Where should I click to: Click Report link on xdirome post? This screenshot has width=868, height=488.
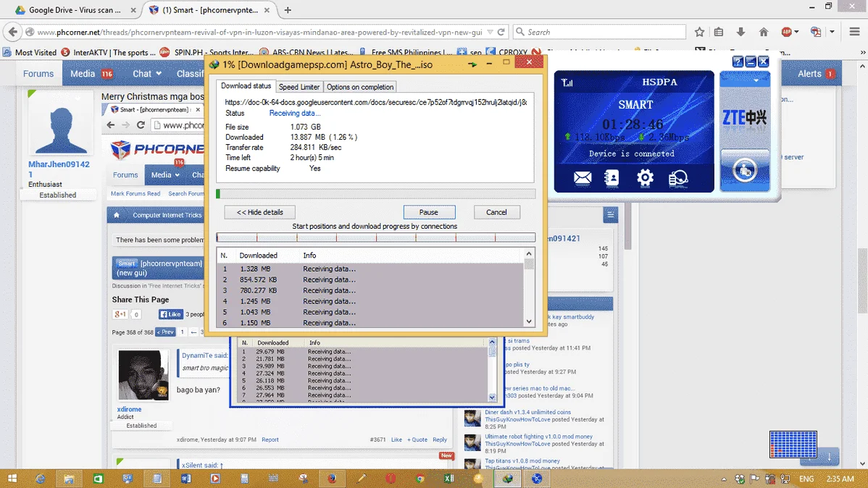pos(270,440)
